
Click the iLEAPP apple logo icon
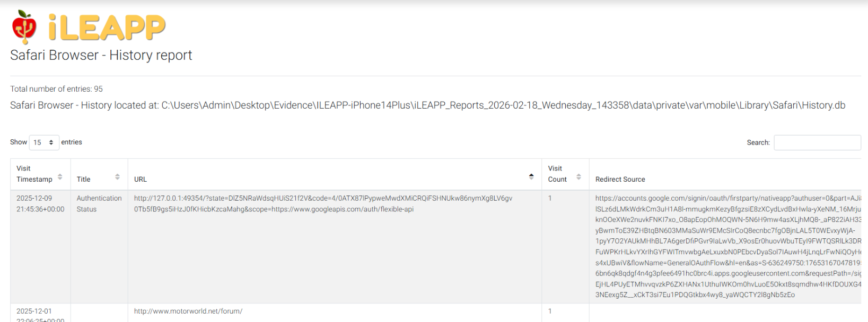click(x=24, y=26)
